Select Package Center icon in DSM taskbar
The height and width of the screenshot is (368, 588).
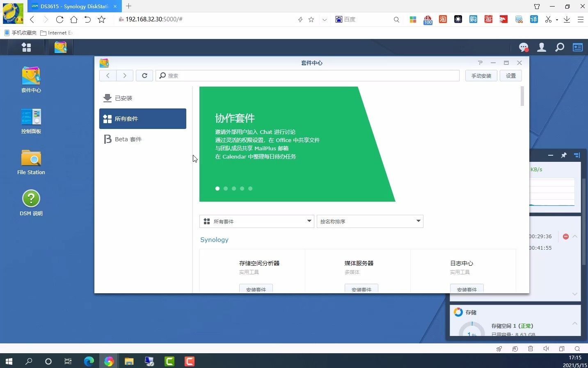click(60, 47)
